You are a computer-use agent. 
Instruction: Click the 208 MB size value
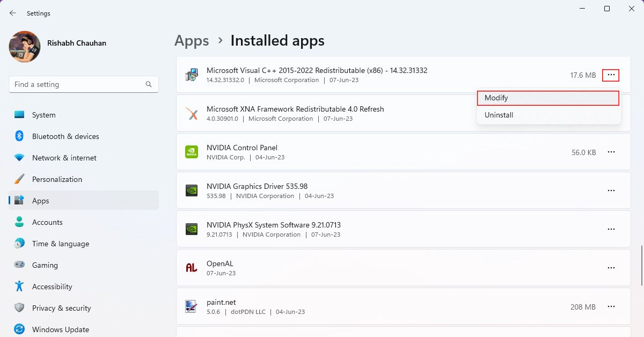[583, 307]
